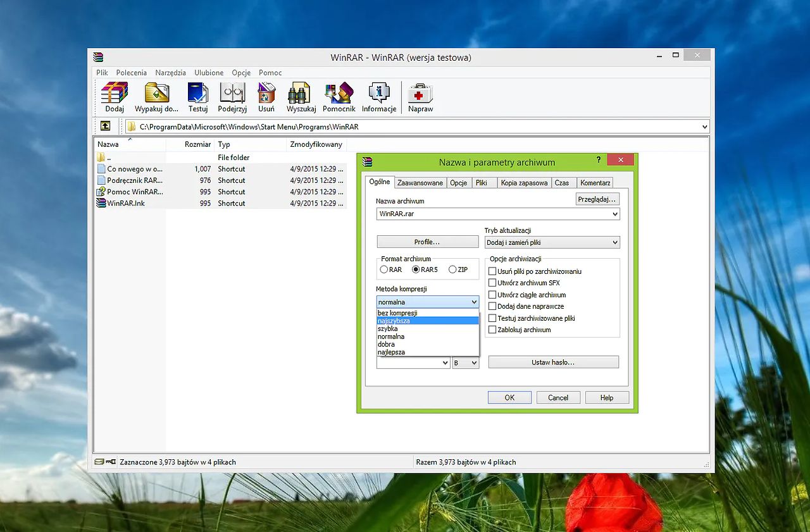Choose 'najlepsza' compression option

coord(428,352)
